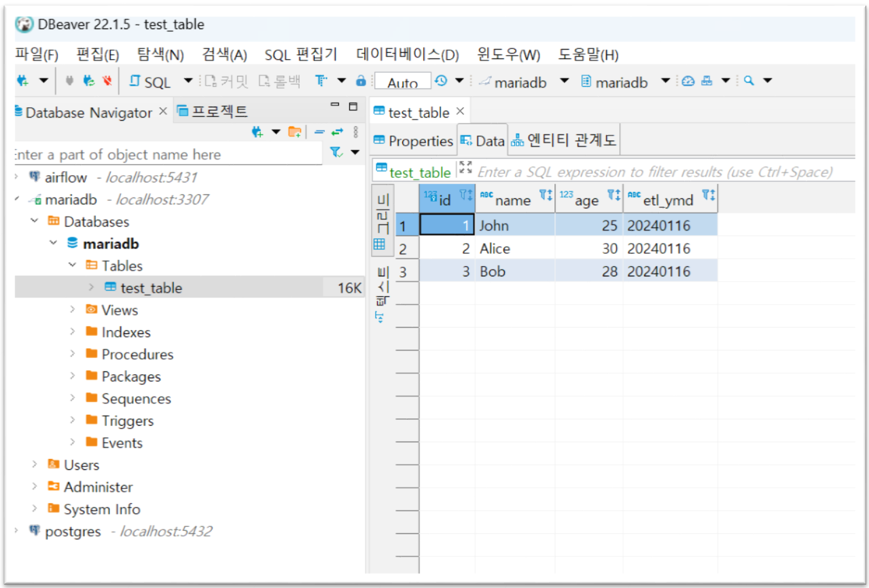Close the test_table editor tab
This screenshot has height=588, width=869.
click(460, 111)
